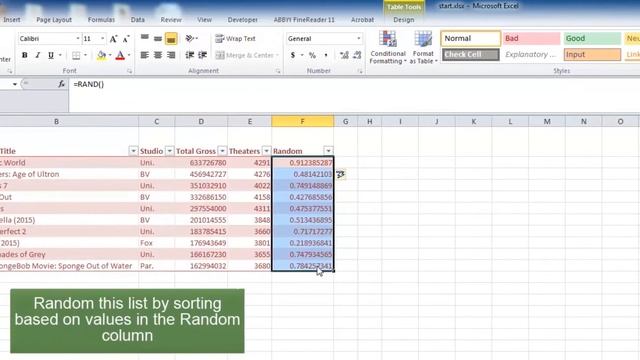Expand the Name Box dropdown arrow
640x360 pixels.
click(15, 84)
